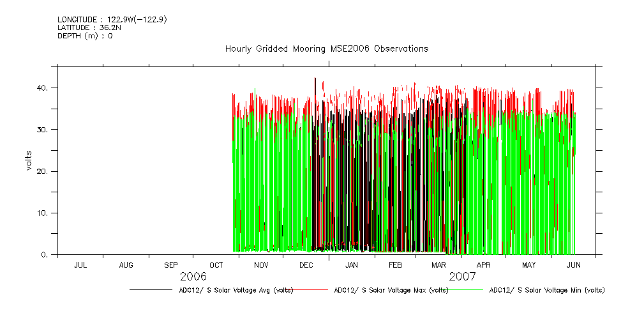Click the NOV month label
The width and height of the screenshot is (644, 322).
(261, 264)
